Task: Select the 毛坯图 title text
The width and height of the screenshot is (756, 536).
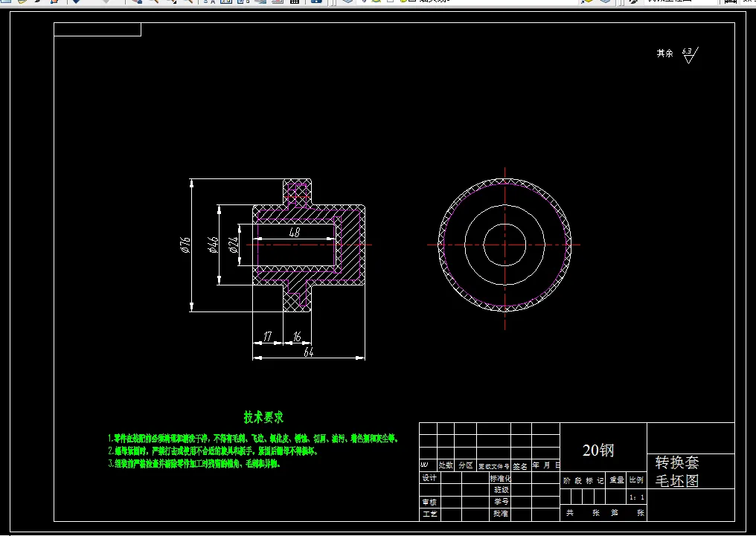Action: 677,481
